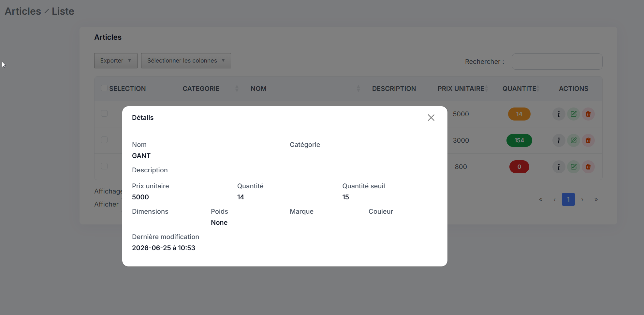The height and width of the screenshot is (315, 644).
Task: Tick the SELECTION header checkbox
Action: [x=104, y=88]
